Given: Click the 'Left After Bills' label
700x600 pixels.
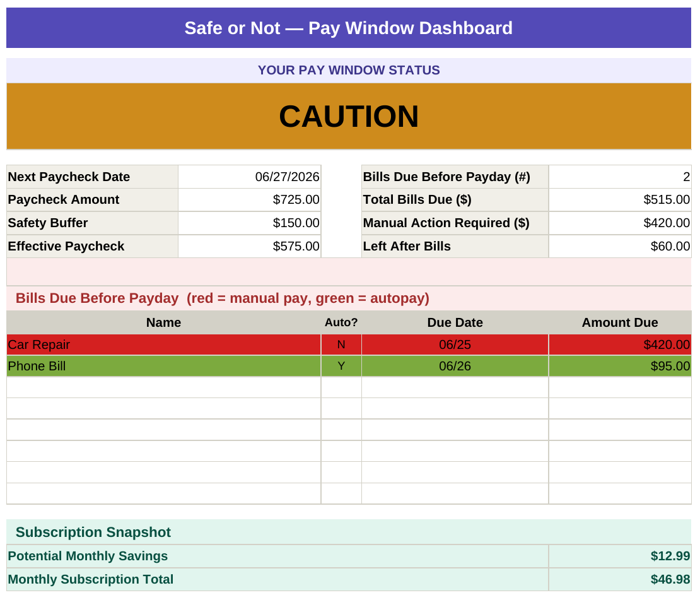Looking at the screenshot, I should (455, 246).
